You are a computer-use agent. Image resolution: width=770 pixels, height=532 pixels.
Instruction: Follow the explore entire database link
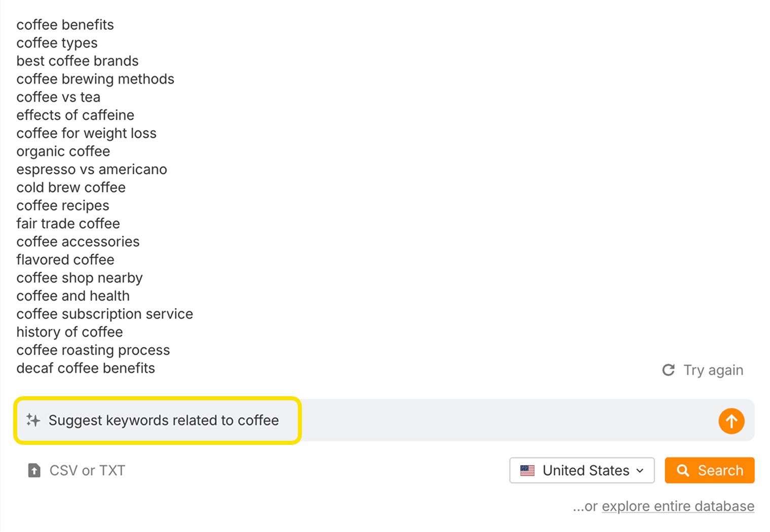point(677,506)
